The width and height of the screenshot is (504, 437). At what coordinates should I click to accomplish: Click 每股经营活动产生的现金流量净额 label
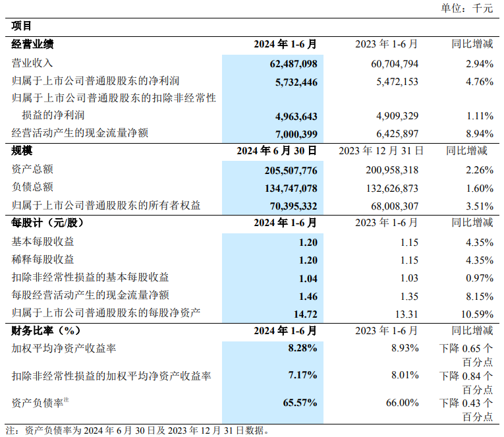(90, 295)
